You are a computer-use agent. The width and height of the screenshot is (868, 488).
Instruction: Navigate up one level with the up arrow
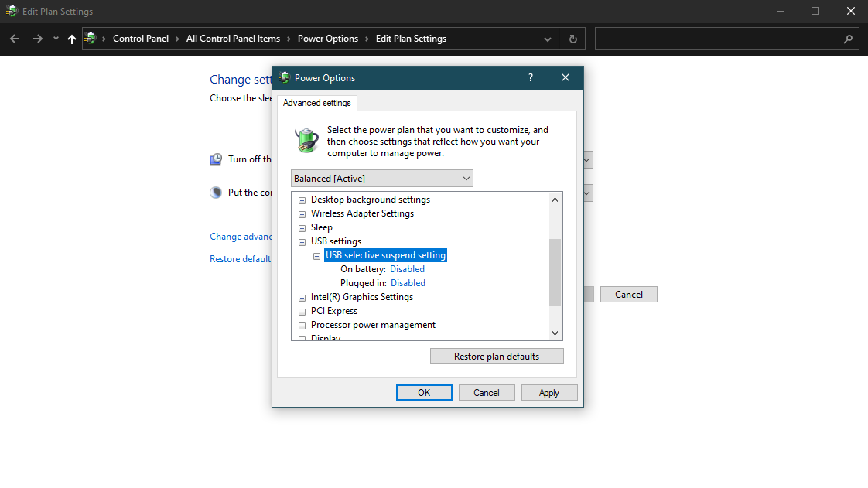(x=71, y=38)
